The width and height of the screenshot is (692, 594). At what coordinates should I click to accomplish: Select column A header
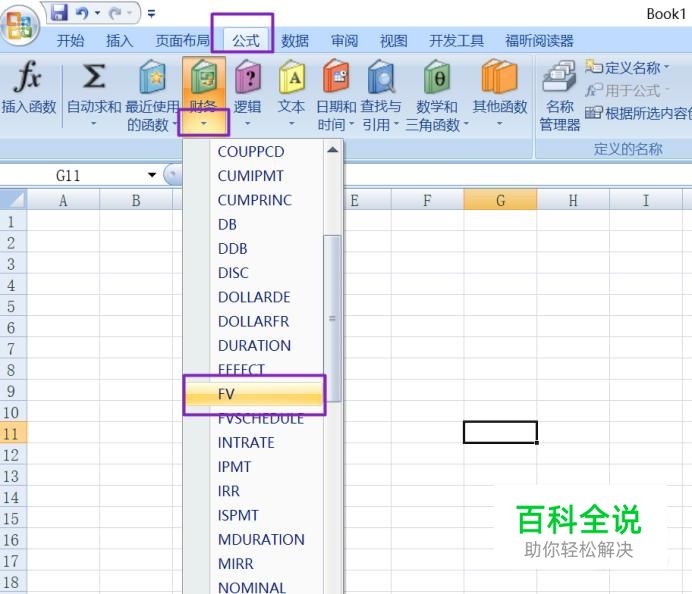click(64, 200)
